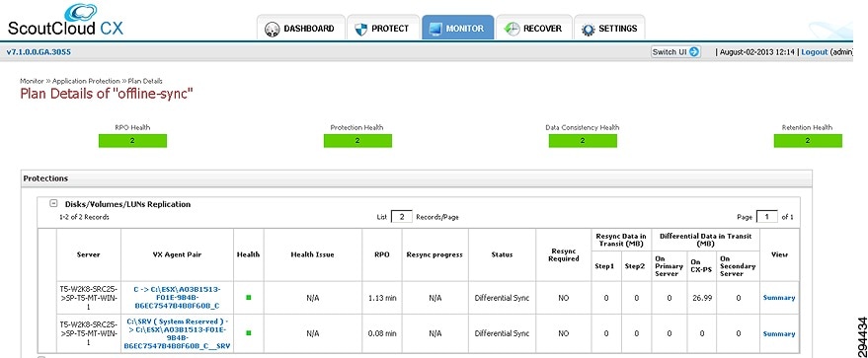The width and height of the screenshot is (868, 358).
Task: Click the Settings gear icon
Action: pos(588,30)
